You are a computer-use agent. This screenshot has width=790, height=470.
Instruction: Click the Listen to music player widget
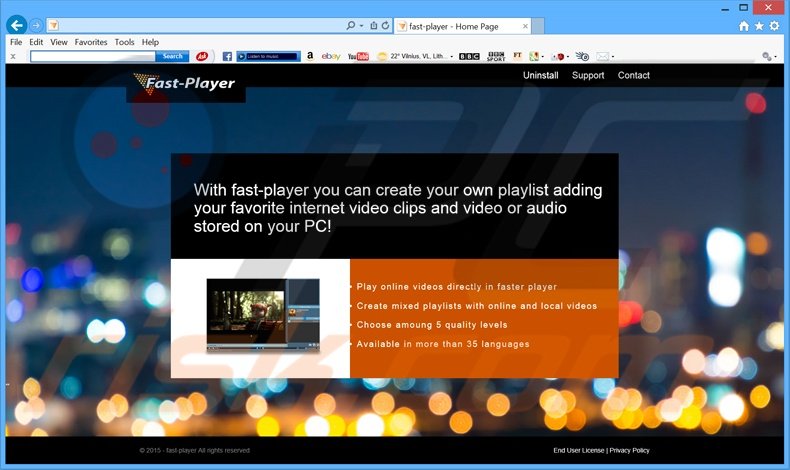[269, 56]
